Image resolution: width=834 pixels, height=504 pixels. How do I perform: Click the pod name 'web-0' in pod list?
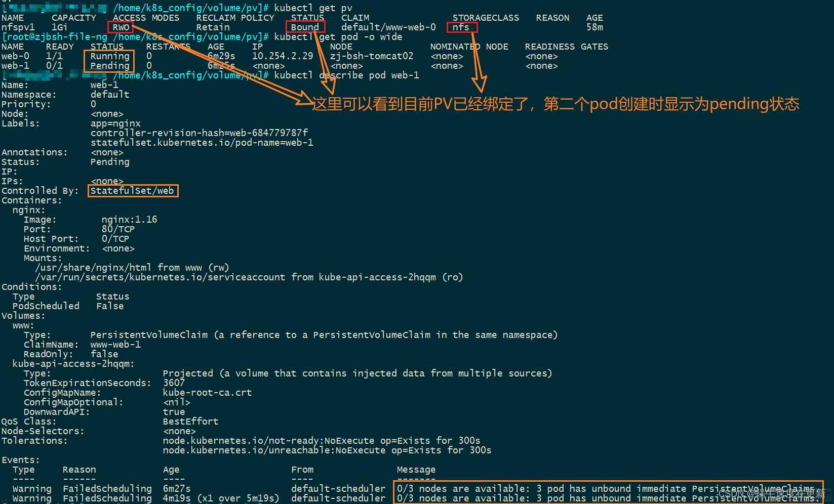pyautogui.click(x=15, y=56)
